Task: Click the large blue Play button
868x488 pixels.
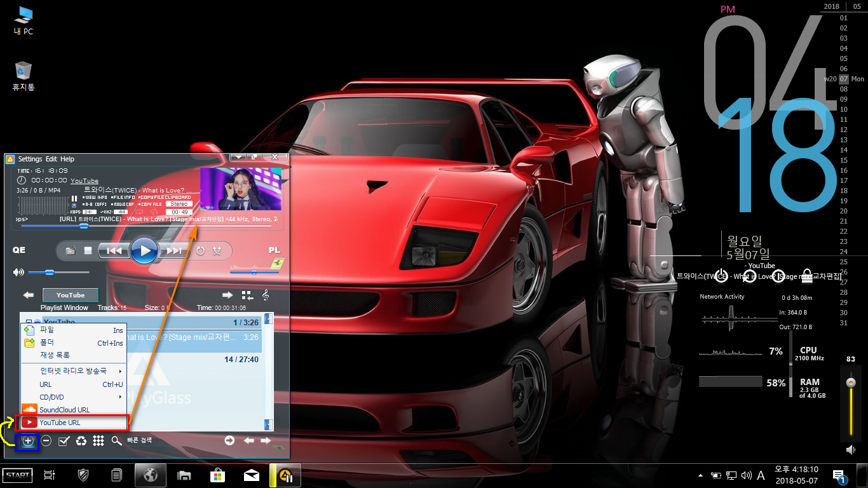Action: click(x=145, y=251)
